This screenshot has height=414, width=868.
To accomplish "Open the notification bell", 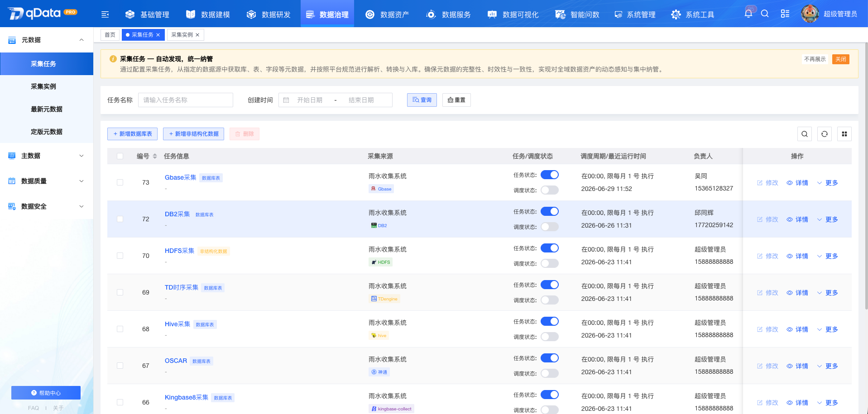I will point(748,14).
